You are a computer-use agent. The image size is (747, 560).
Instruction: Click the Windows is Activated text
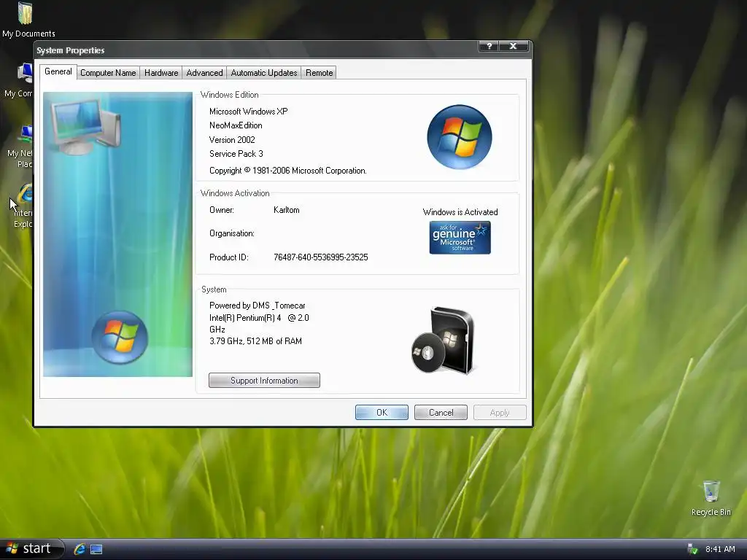[x=460, y=212]
